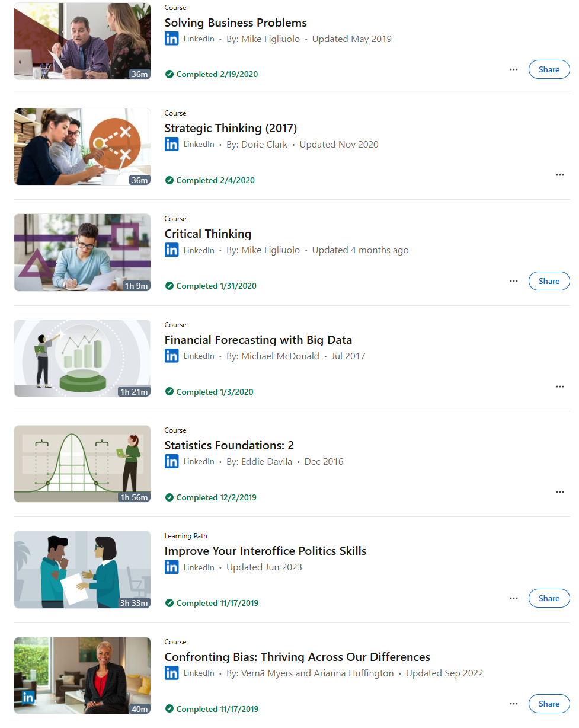
Task: Open the three-dot menu for Strategic Thinking (2017)
Action: click(x=559, y=175)
